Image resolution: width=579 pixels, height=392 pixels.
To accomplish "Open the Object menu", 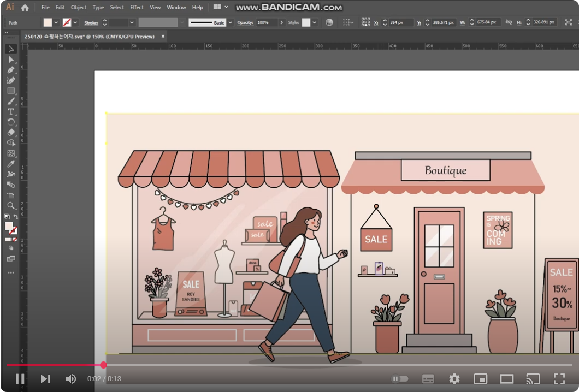I will click(79, 8).
